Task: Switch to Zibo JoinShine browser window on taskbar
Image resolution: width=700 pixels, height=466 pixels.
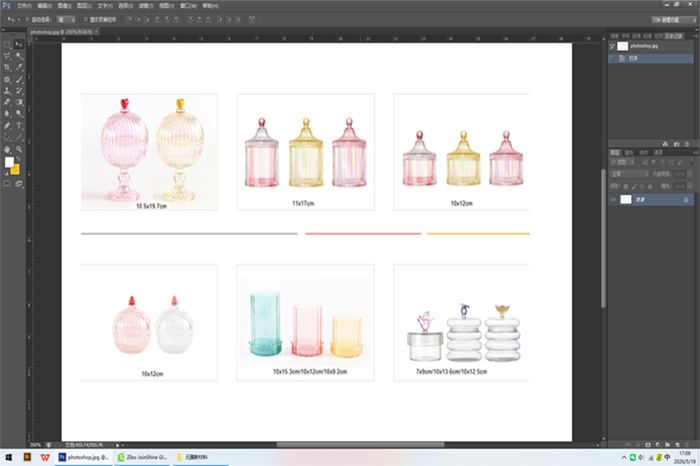Action: click(x=142, y=457)
